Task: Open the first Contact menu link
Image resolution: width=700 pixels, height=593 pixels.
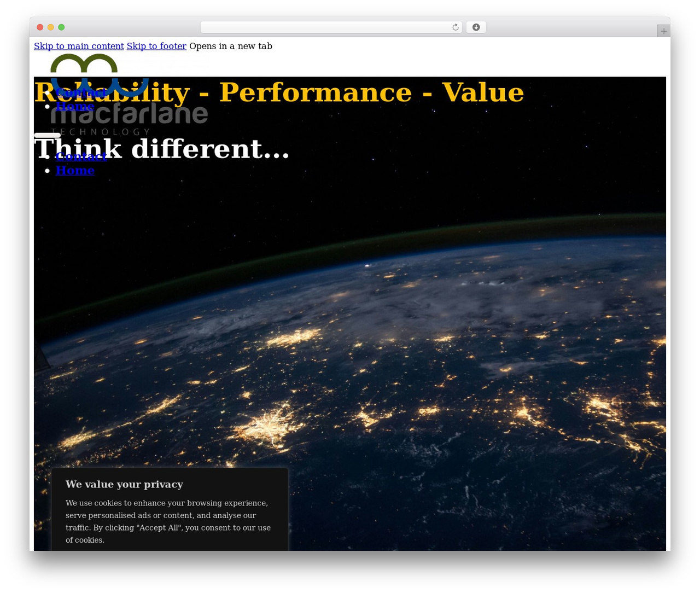Action: [81, 92]
